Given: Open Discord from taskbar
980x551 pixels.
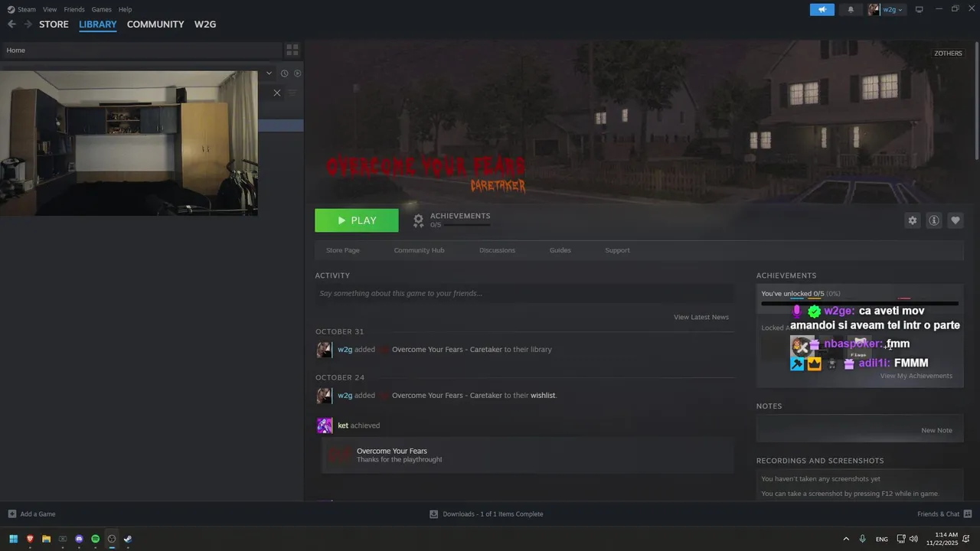Looking at the screenshot, I should [x=79, y=539].
